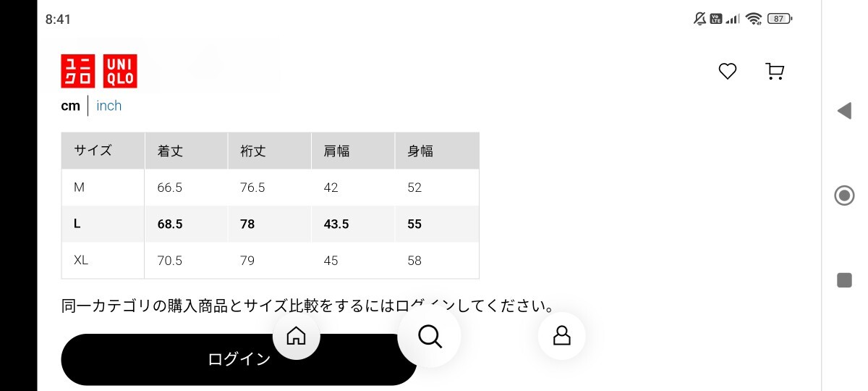Tap the floating search magnifier icon
Image resolution: width=868 pixels, height=391 pixels.
click(430, 336)
